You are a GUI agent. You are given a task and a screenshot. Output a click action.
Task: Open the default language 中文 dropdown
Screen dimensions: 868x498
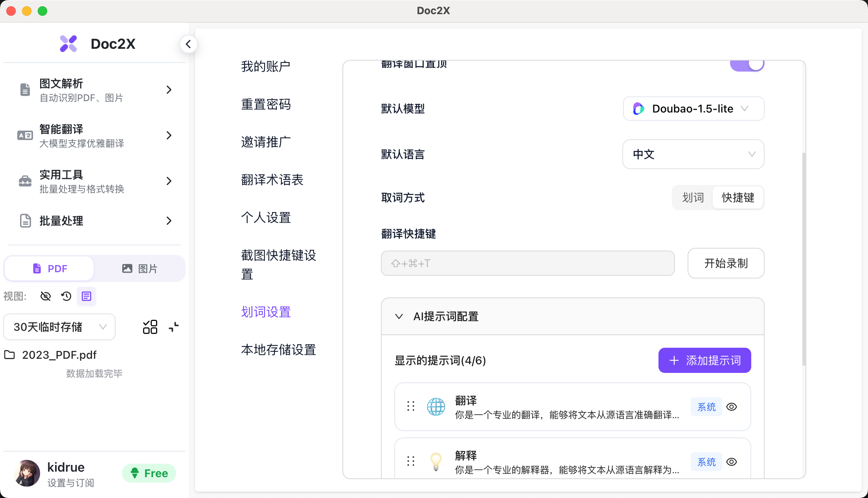693,154
